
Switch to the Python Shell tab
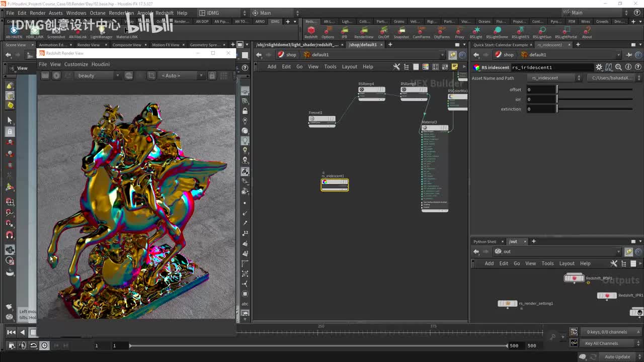coord(485,241)
